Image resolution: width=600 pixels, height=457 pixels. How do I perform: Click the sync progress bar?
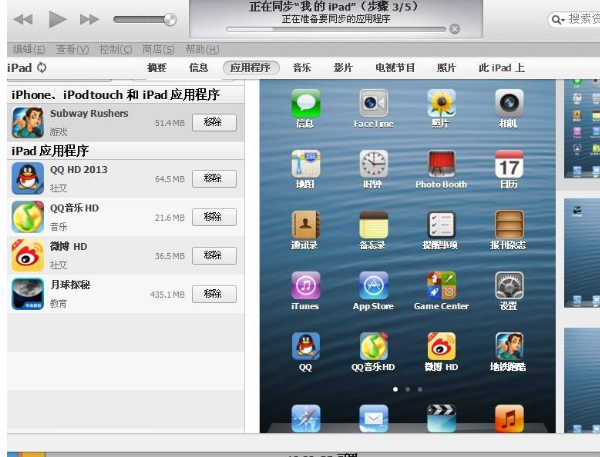click(336, 29)
